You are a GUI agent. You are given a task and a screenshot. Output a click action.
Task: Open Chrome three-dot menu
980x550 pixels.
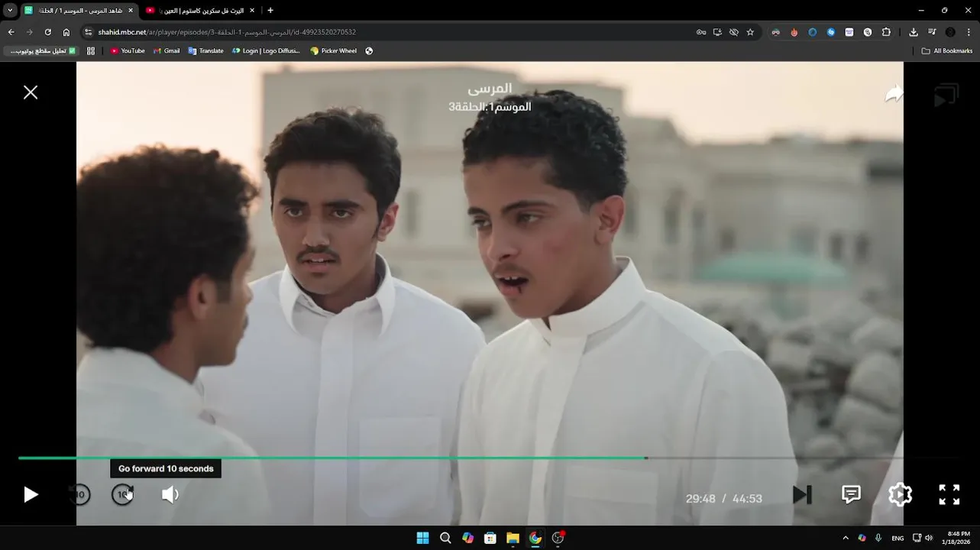(969, 32)
